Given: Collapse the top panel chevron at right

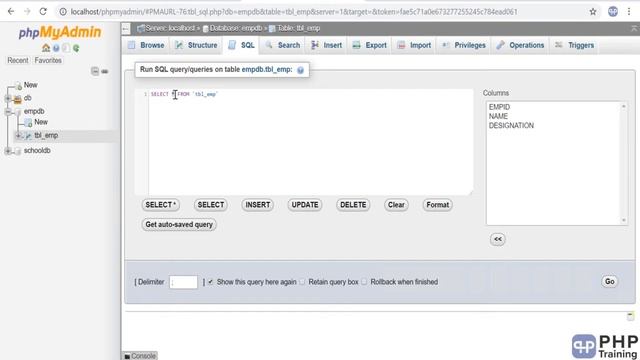Looking at the screenshot, I should (x=634, y=28).
